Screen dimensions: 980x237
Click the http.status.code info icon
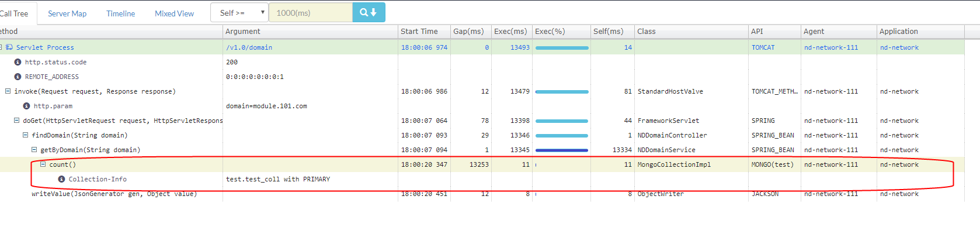(x=18, y=62)
